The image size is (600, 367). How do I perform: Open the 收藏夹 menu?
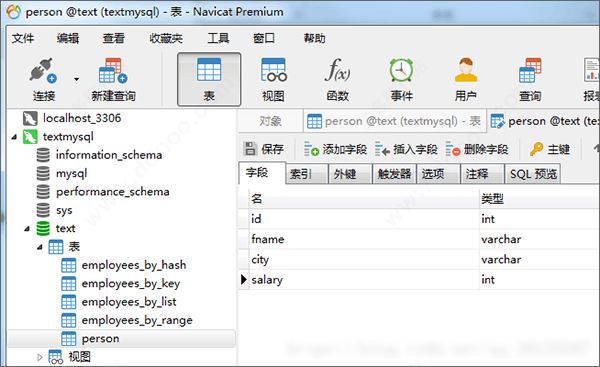(x=166, y=38)
